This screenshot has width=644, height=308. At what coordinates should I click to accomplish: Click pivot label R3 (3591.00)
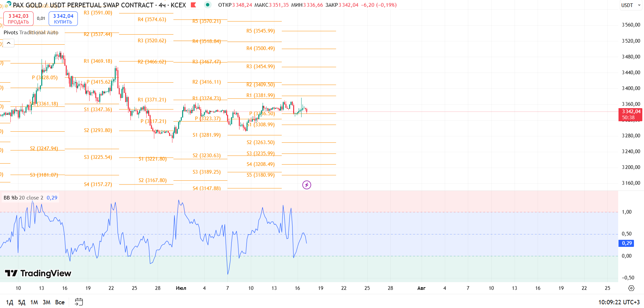tap(98, 13)
